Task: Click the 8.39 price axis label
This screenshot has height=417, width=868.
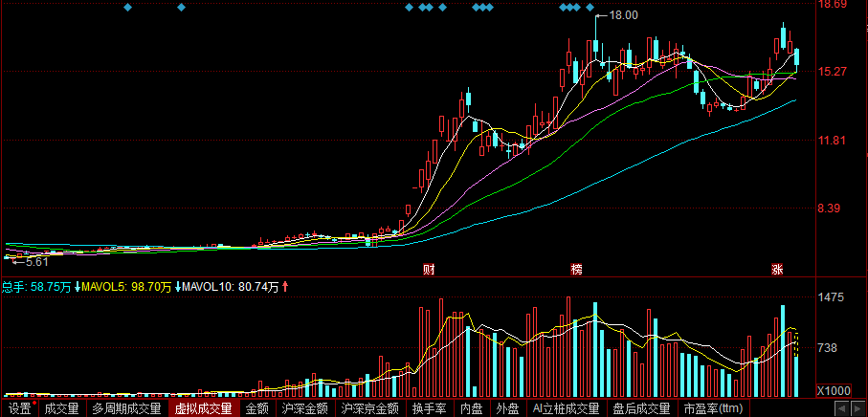Action: click(x=830, y=208)
